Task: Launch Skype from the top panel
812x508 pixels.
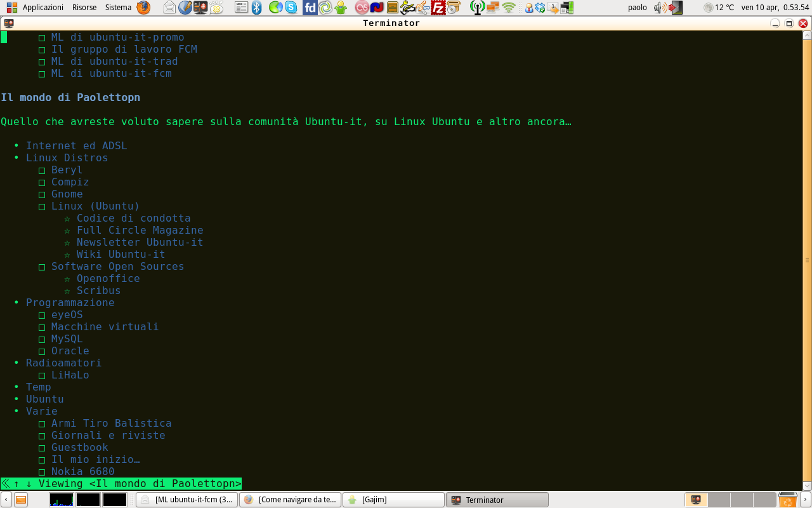Action: [291, 8]
